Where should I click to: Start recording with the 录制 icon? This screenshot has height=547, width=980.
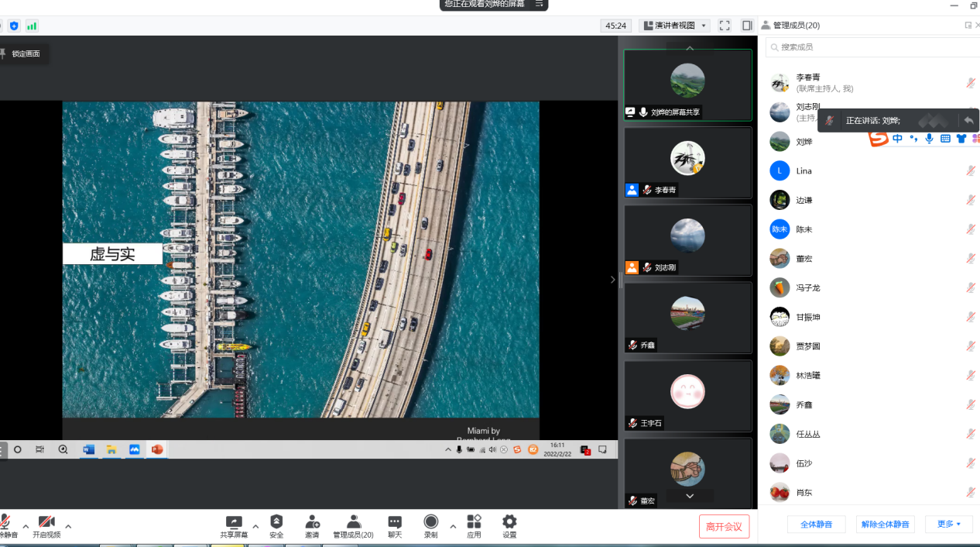pos(430,525)
